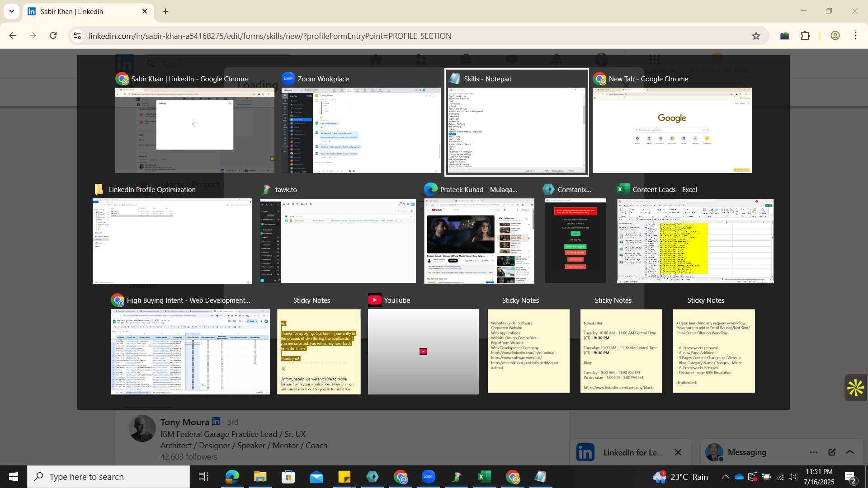Viewport: 868px width, 488px height.
Task: Open Sticky Note with Thanks for applying text
Action: [x=319, y=352]
